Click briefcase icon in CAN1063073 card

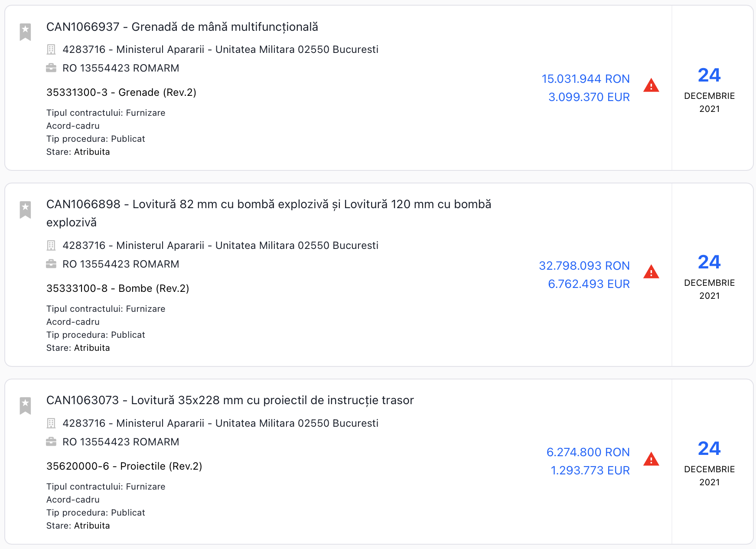[x=51, y=442]
